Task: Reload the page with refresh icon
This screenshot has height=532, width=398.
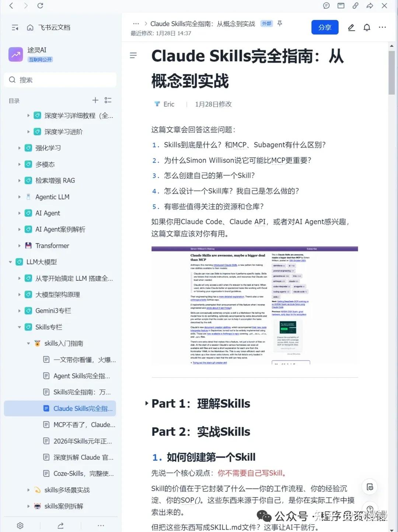Action: coord(40,6)
